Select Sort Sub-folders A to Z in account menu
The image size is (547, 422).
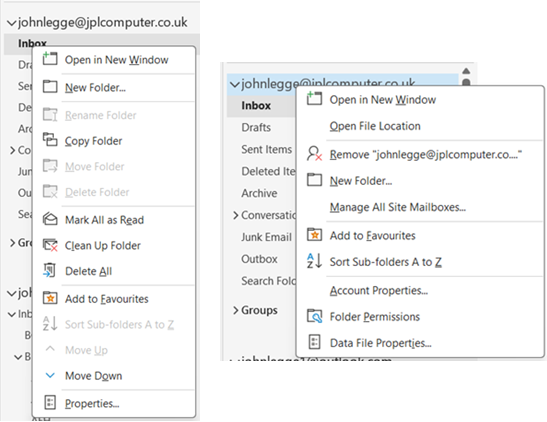(x=420, y=262)
